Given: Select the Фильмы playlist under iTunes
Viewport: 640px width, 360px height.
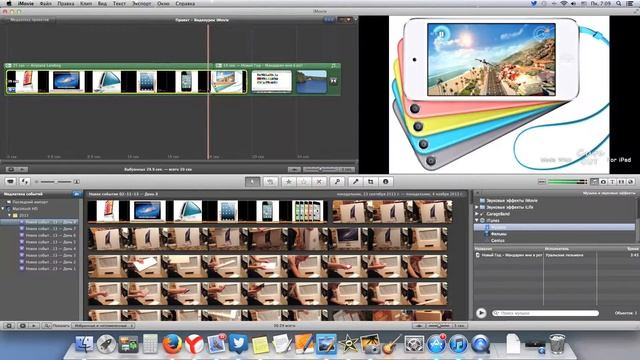Looking at the screenshot, I should pos(498,234).
